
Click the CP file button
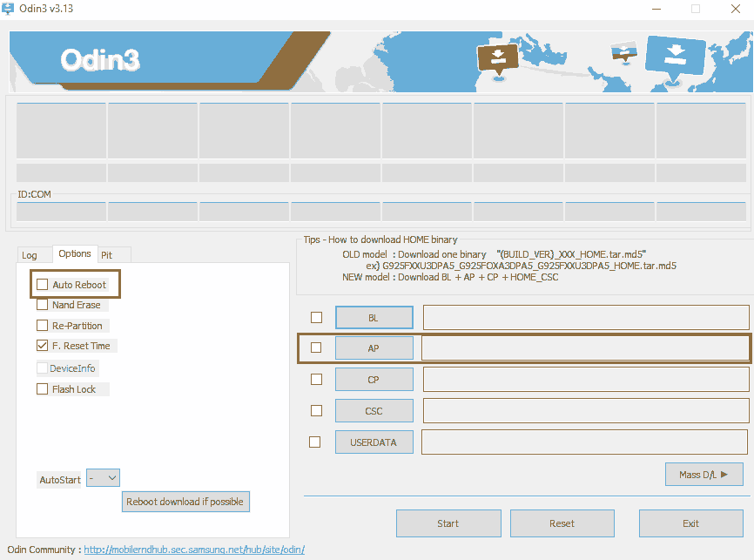point(374,380)
